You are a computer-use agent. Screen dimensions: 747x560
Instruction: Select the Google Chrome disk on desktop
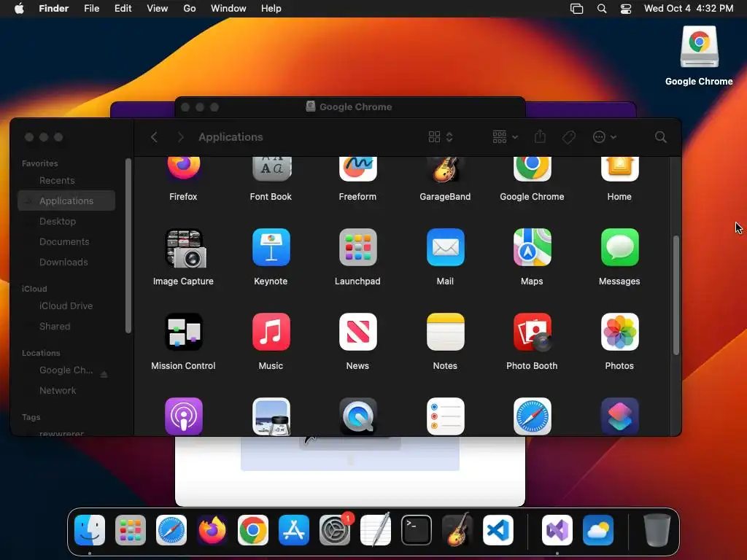coord(699,47)
